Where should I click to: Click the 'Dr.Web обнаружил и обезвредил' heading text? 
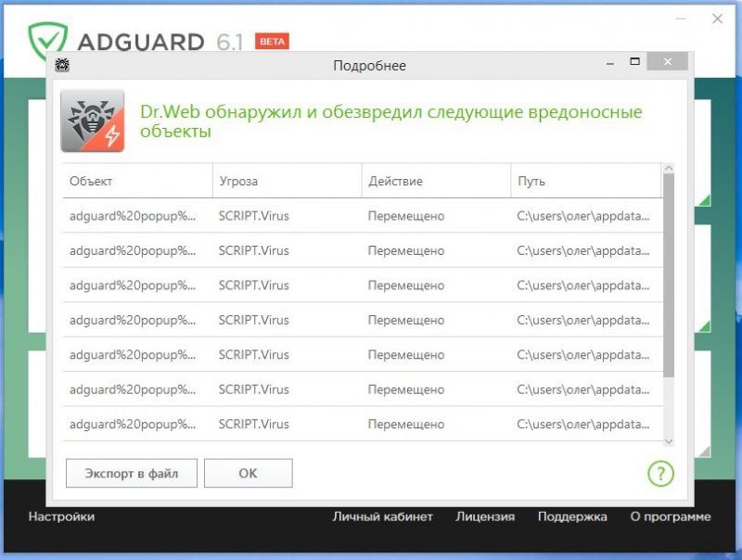[x=390, y=121]
